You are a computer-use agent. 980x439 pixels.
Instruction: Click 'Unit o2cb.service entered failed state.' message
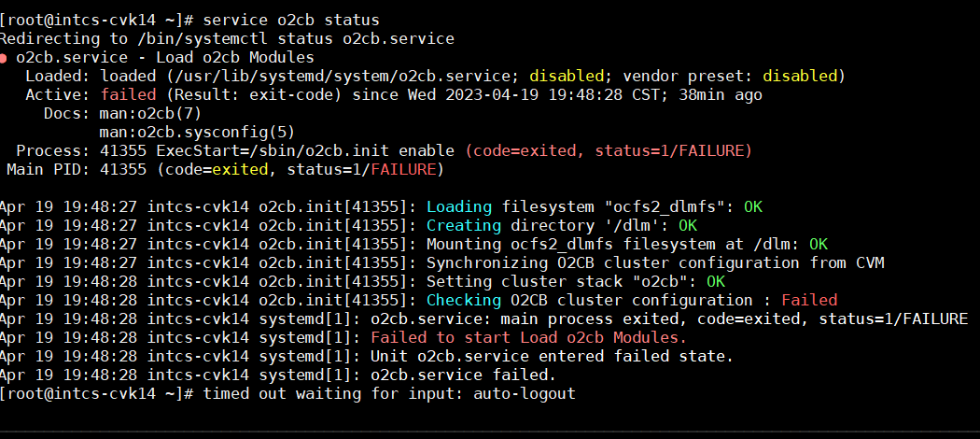coord(552,356)
